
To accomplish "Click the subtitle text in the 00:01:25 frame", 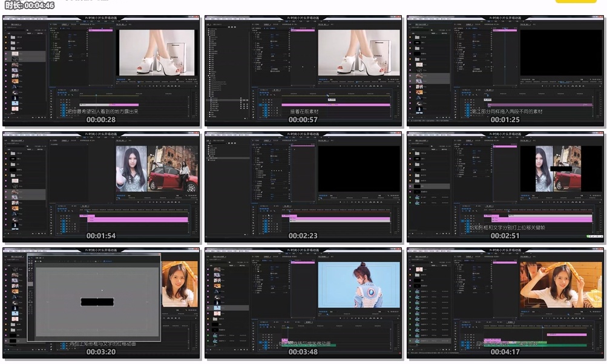I will click(x=507, y=112).
